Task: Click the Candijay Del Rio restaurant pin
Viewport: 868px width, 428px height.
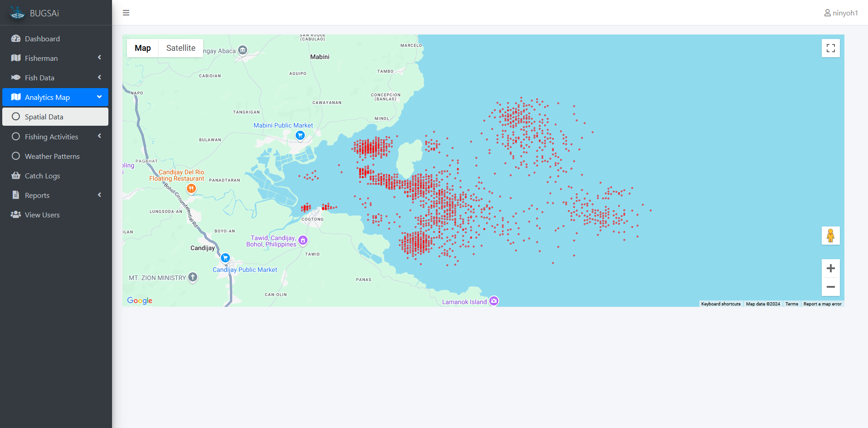Action: [191, 188]
